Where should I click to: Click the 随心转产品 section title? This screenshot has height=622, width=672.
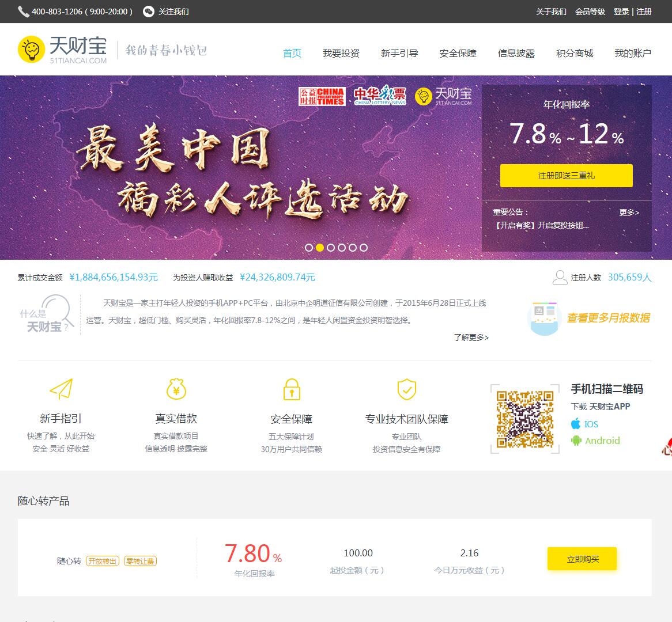pyautogui.click(x=43, y=501)
